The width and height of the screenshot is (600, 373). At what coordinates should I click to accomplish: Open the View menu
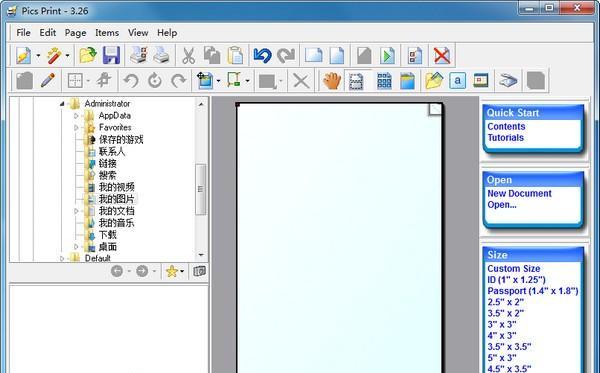coord(138,33)
